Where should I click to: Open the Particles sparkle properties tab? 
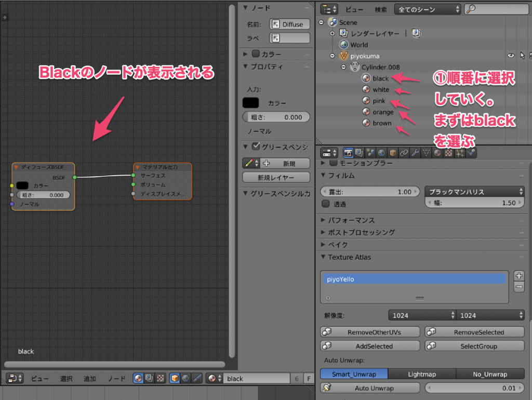tap(460, 153)
